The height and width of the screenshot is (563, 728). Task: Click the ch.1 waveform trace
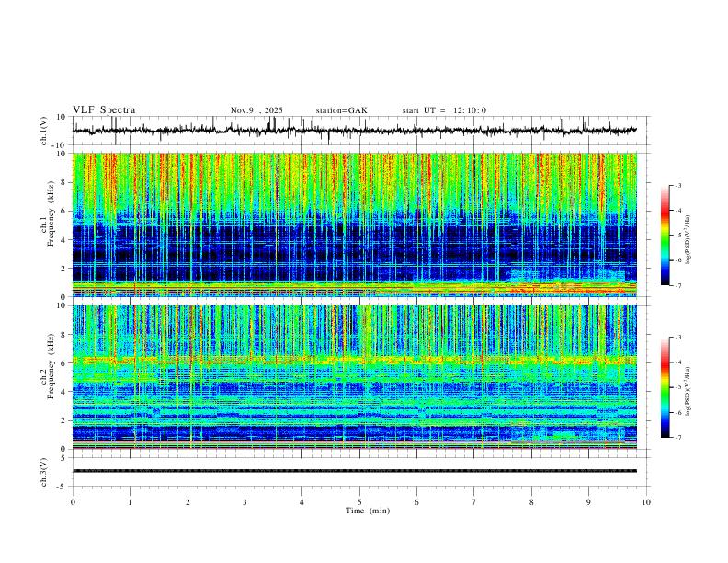pos(354,131)
